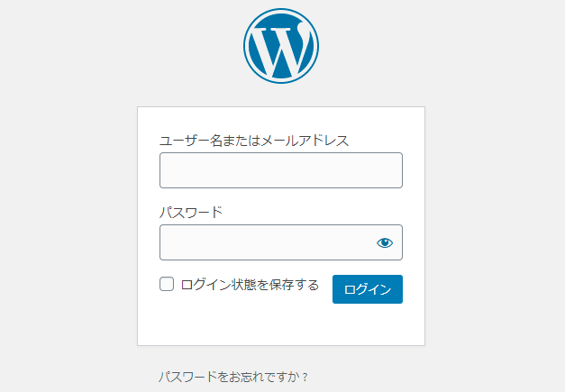Viewport: 565px width, 392px height.
Task: Check the stay-logged-in square checkbox
Action: click(167, 284)
